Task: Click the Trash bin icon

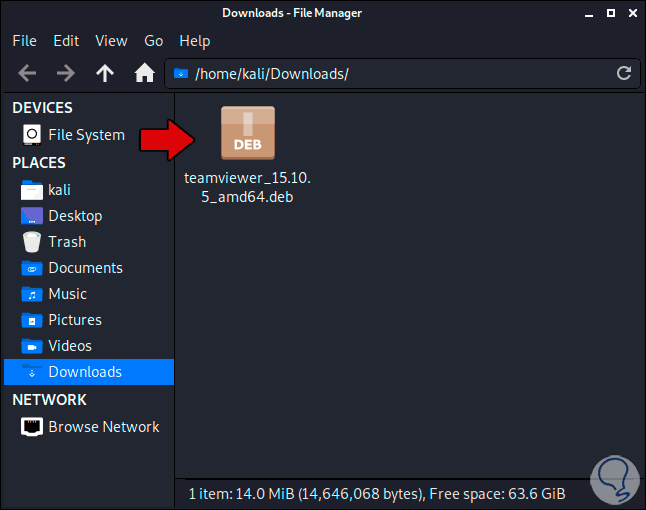Action: pos(32,242)
